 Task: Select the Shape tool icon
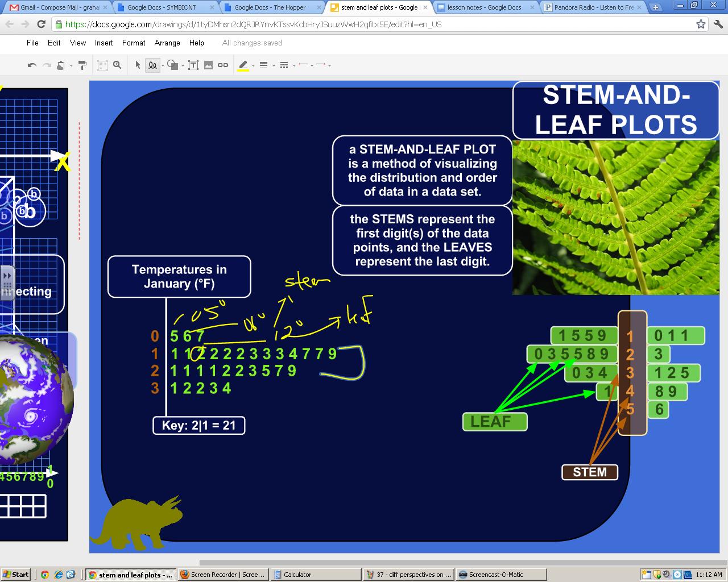(173, 65)
